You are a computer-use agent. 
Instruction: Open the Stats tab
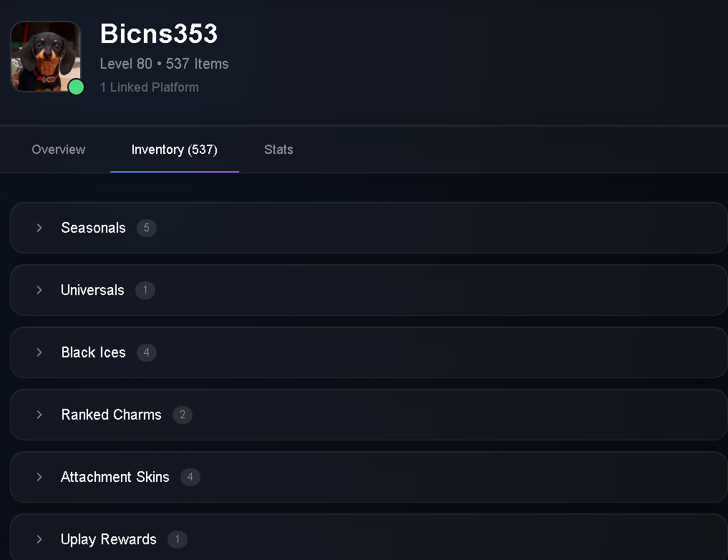click(278, 150)
